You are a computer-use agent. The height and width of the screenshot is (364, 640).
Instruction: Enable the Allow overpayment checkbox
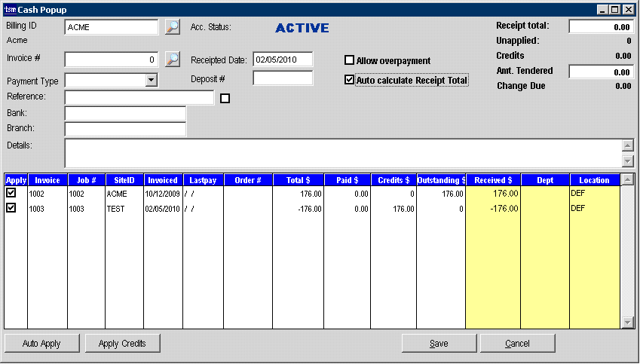349,60
